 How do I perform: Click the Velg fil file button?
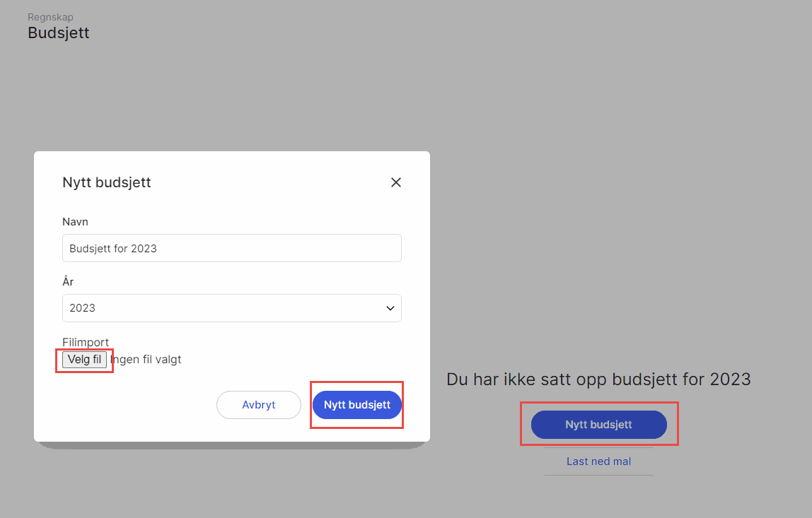[84, 359]
